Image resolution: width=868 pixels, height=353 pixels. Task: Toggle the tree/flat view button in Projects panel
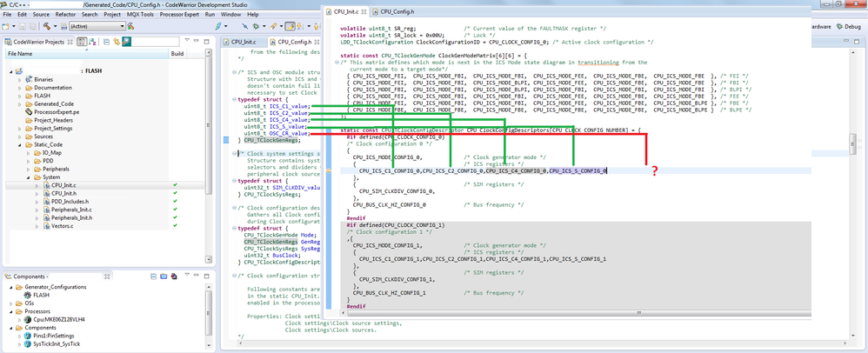(x=82, y=42)
